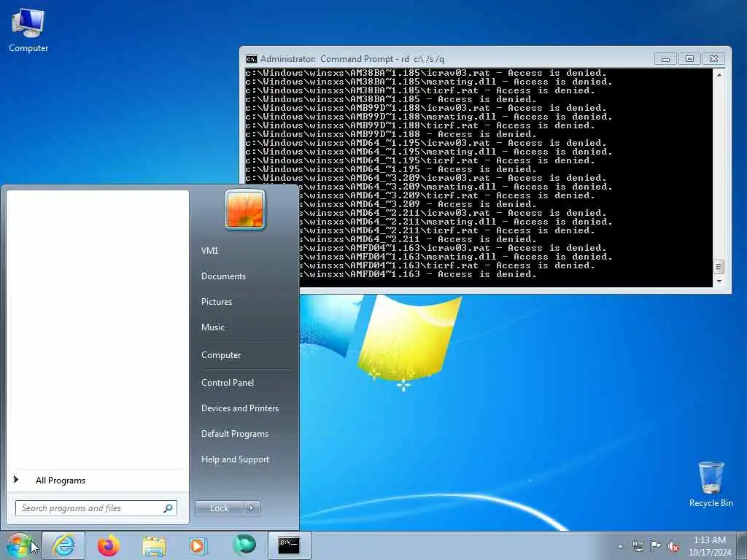Click the Windows Start orb
This screenshot has width=747, height=560.
(19, 545)
